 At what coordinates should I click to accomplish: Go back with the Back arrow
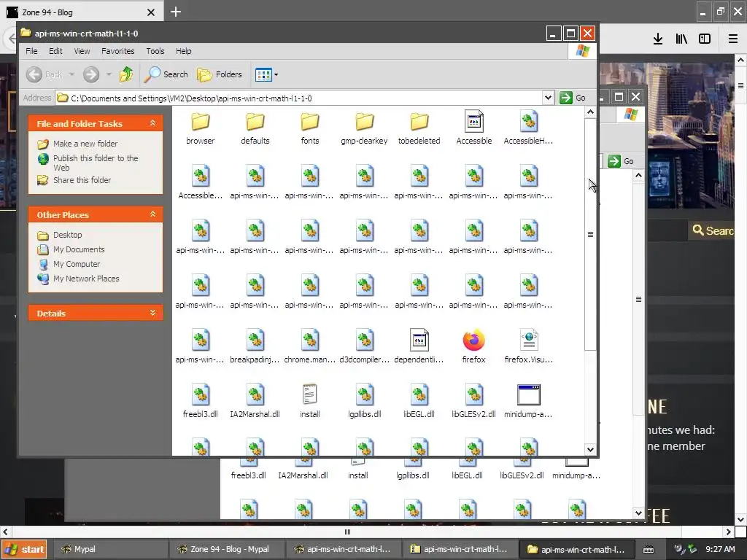click(34, 74)
